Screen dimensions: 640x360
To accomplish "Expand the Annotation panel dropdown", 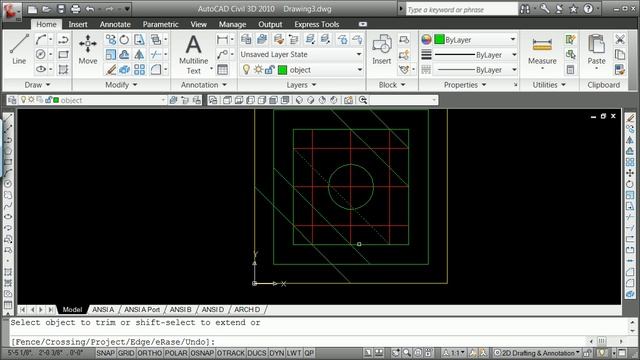I will tap(204, 85).
